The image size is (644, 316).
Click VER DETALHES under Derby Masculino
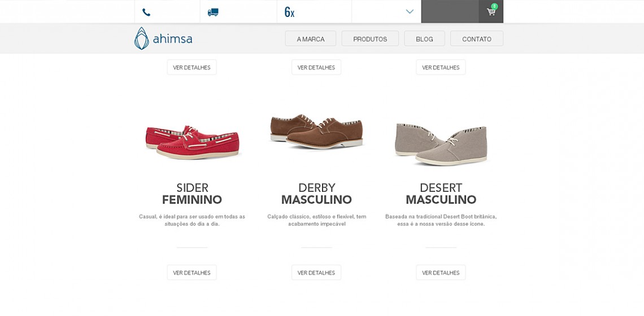[x=316, y=273]
